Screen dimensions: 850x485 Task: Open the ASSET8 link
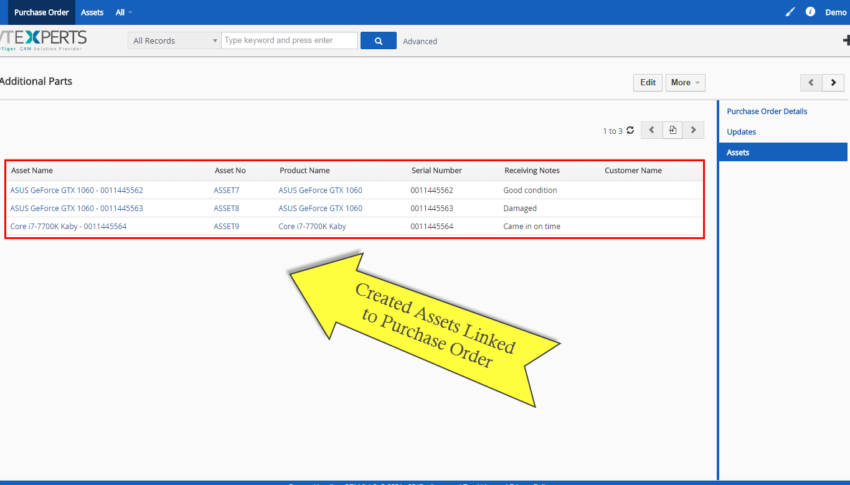tap(226, 208)
